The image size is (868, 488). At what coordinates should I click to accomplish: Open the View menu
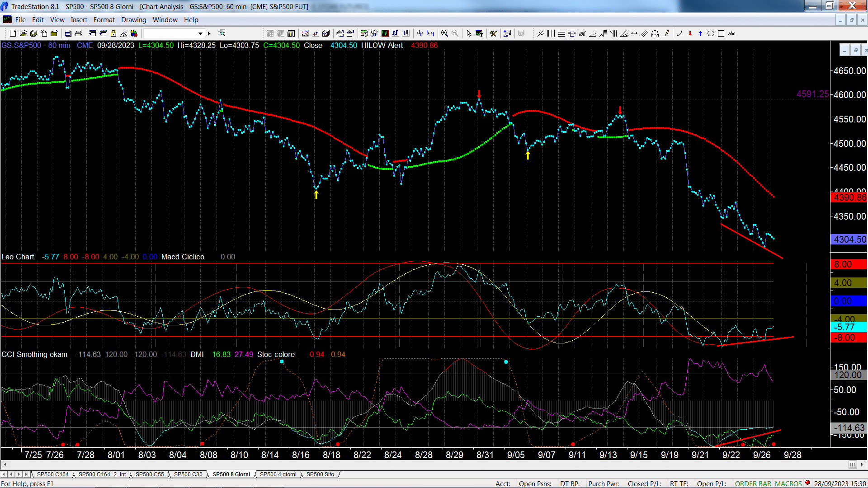57,20
